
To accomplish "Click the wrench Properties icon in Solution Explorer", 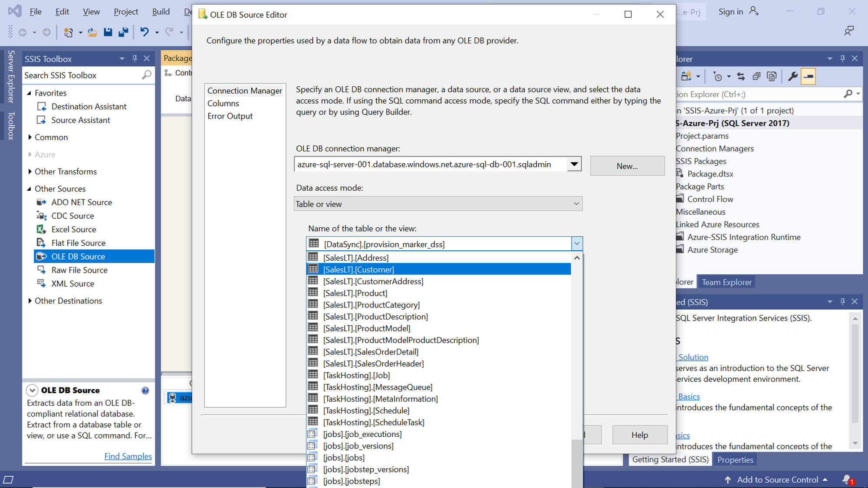I will tap(792, 76).
